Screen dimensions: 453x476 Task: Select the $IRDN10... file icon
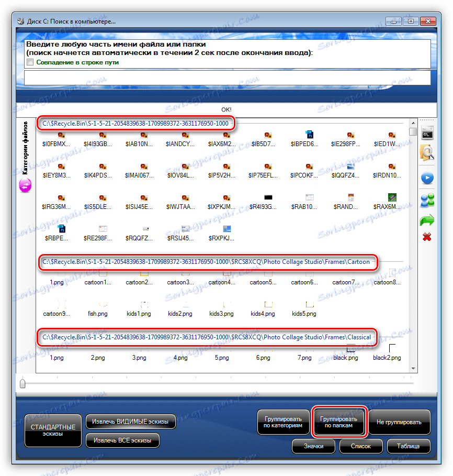(392, 167)
